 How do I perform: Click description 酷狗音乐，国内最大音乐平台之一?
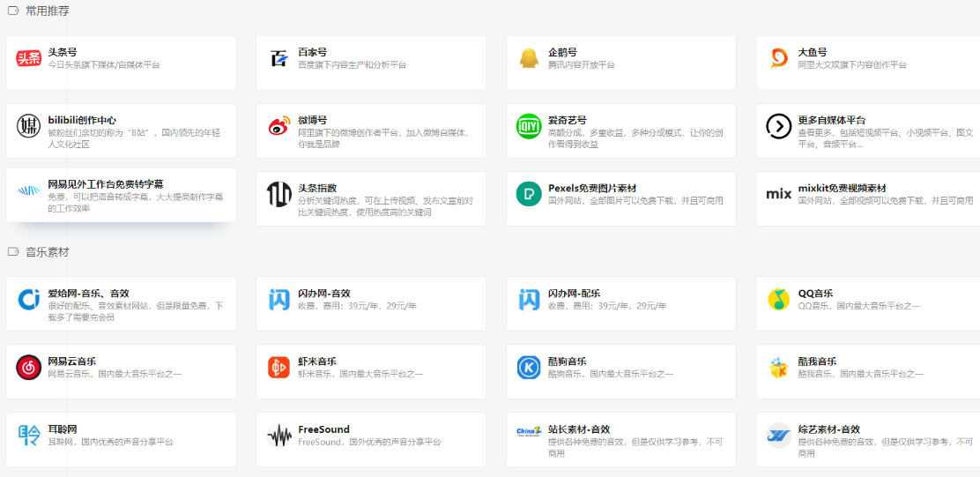[x=611, y=374]
